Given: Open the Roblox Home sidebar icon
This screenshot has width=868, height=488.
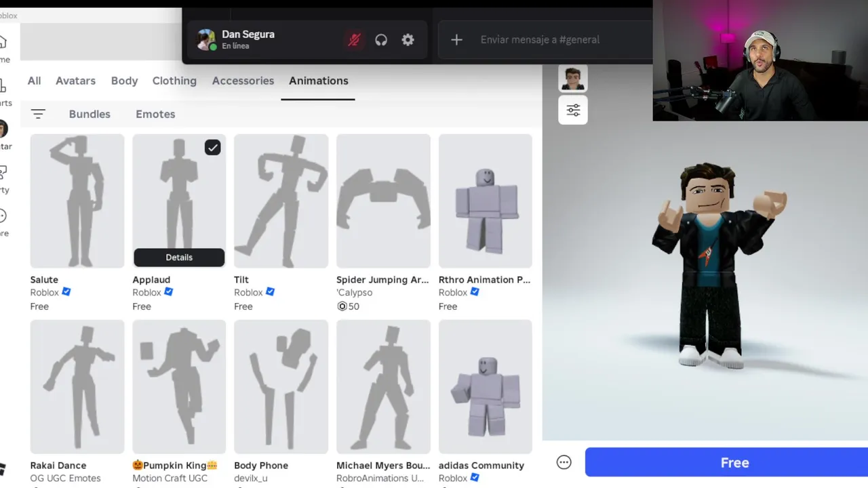Looking at the screenshot, I should tap(3, 42).
